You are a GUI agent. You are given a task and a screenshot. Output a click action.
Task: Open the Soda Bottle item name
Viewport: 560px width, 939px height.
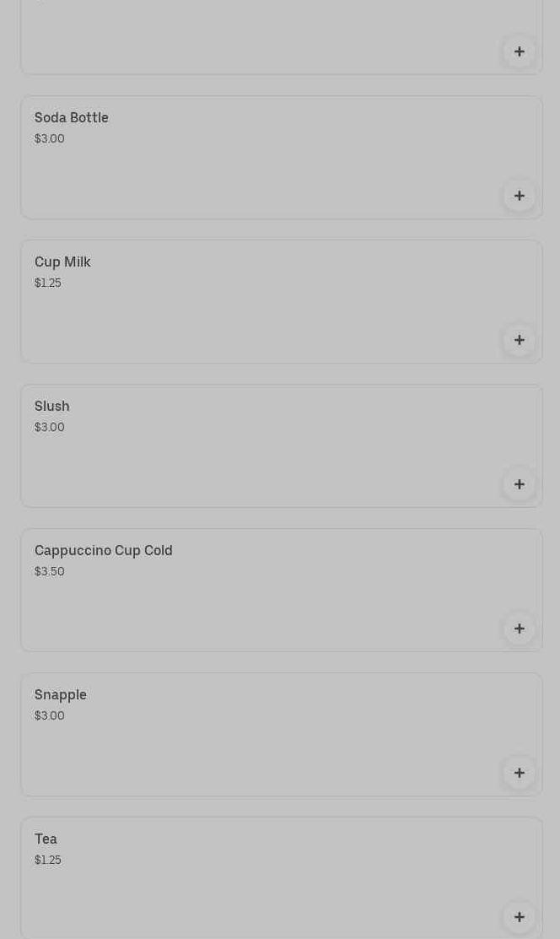click(72, 118)
